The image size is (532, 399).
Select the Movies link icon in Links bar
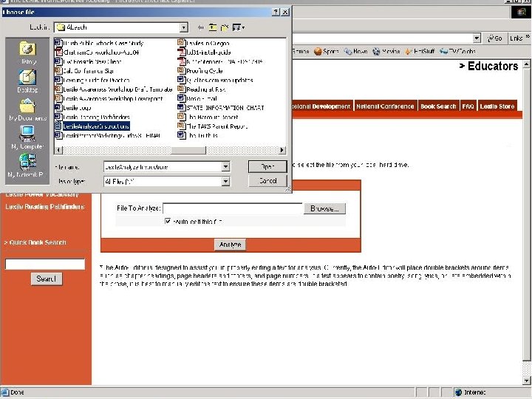(376, 51)
